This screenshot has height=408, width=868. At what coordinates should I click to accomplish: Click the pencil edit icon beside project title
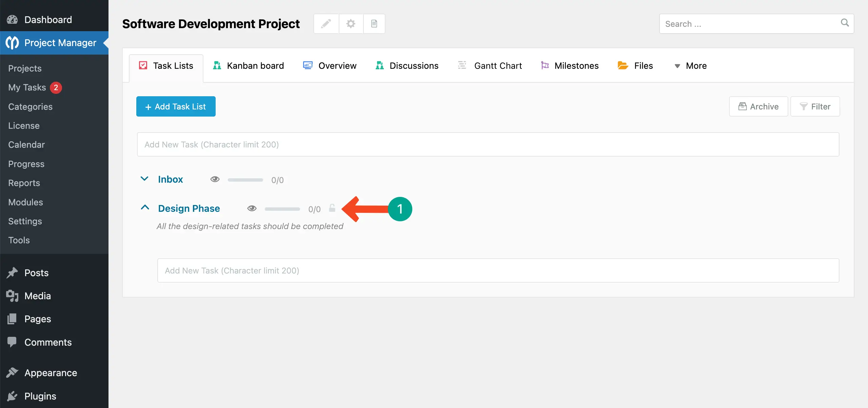click(326, 24)
